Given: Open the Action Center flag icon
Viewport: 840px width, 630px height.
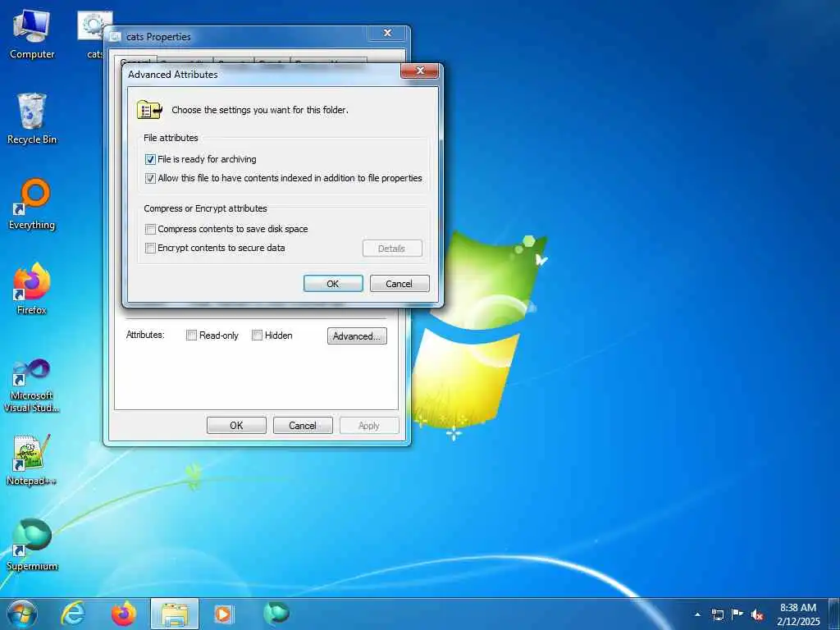Looking at the screenshot, I should coord(737,614).
